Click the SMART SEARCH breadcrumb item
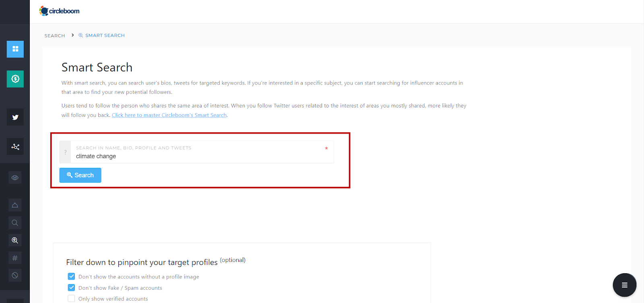The image size is (644, 303). pos(101,35)
